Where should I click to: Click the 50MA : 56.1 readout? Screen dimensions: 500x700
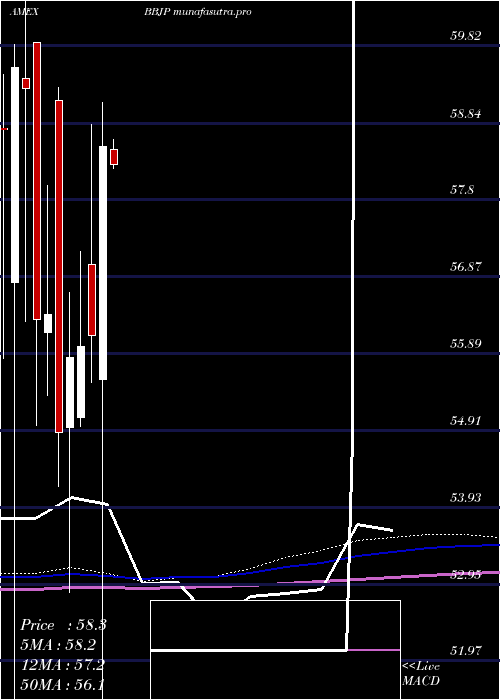[x=62, y=684]
